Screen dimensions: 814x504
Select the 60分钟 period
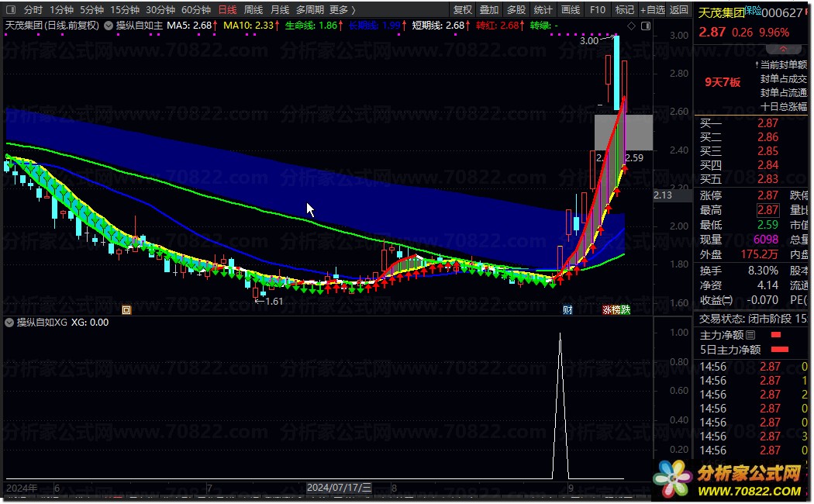click(195, 9)
